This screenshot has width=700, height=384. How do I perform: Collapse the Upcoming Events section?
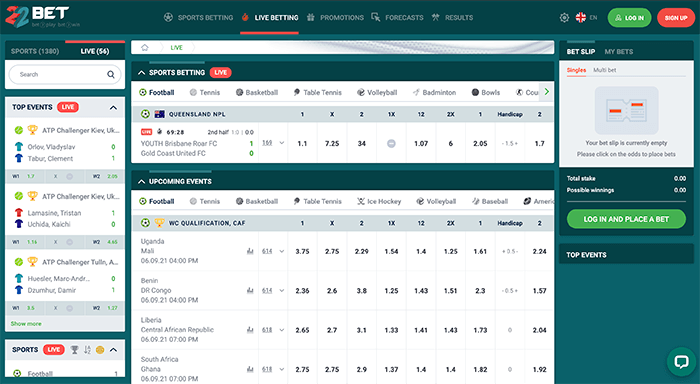142,181
